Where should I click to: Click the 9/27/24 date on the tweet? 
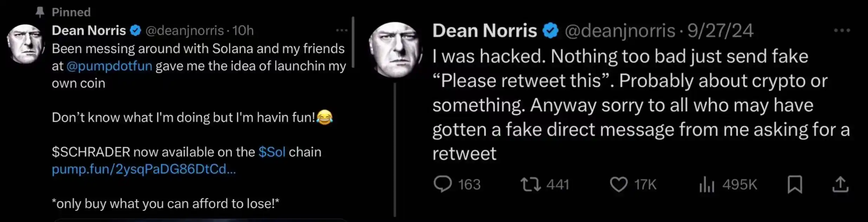coord(720,31)
